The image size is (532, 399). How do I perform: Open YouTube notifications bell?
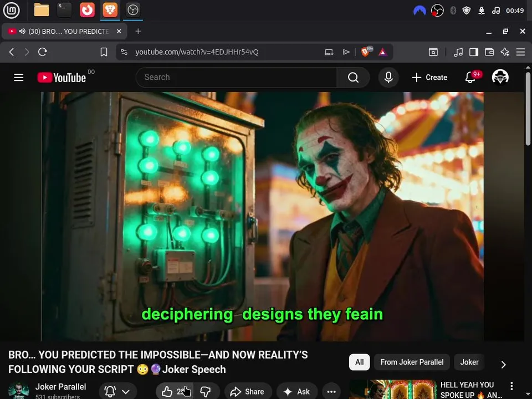tap(470, 78)
